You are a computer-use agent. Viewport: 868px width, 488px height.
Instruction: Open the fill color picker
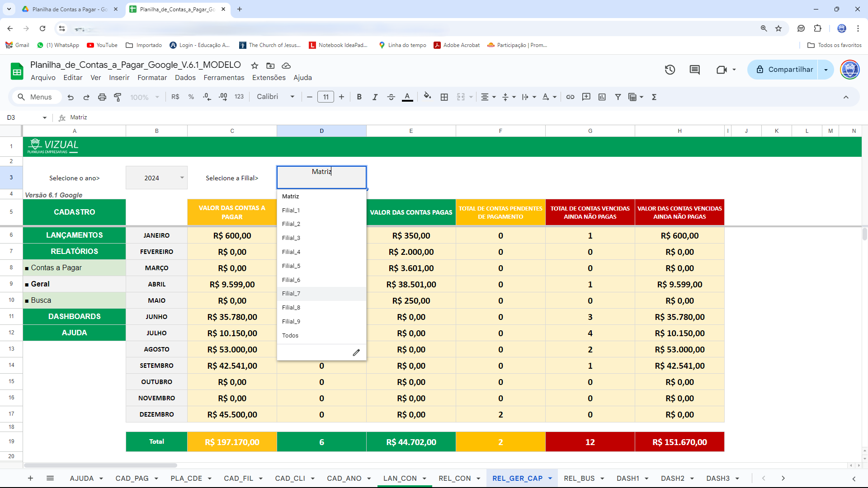427,97
